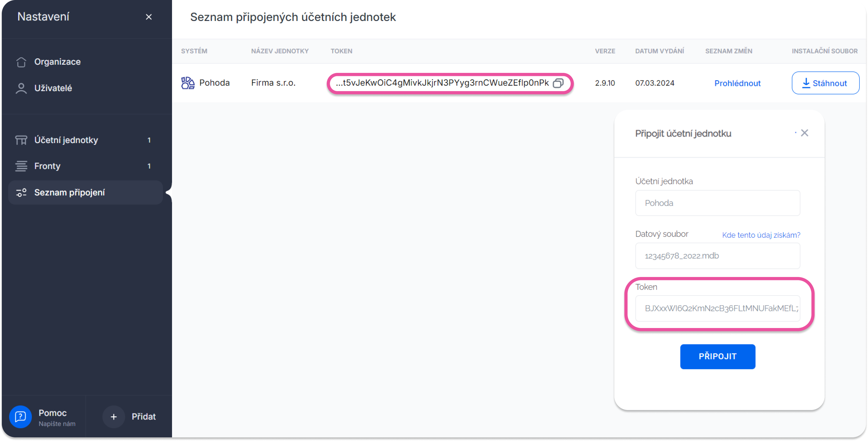Image resolution: width=868 pixels, height=441 pixels.
Task: Click the DATUM VYDÁNÍ column header
Action: pos(660,51)
